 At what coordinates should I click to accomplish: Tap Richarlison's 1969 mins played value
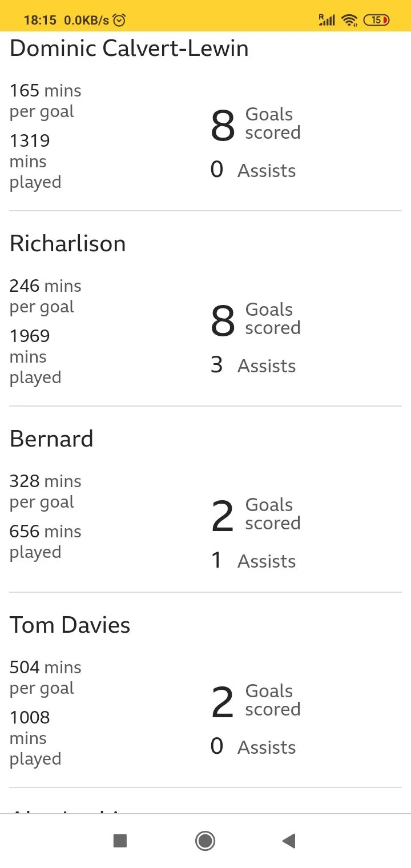pyautogui.click(x=35, y=356)
